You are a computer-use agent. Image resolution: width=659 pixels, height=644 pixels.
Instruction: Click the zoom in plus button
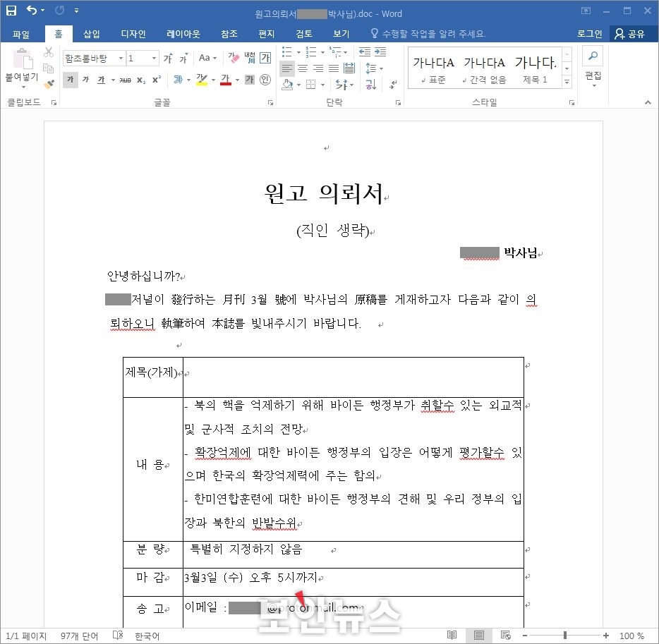[x=605, y=636]
